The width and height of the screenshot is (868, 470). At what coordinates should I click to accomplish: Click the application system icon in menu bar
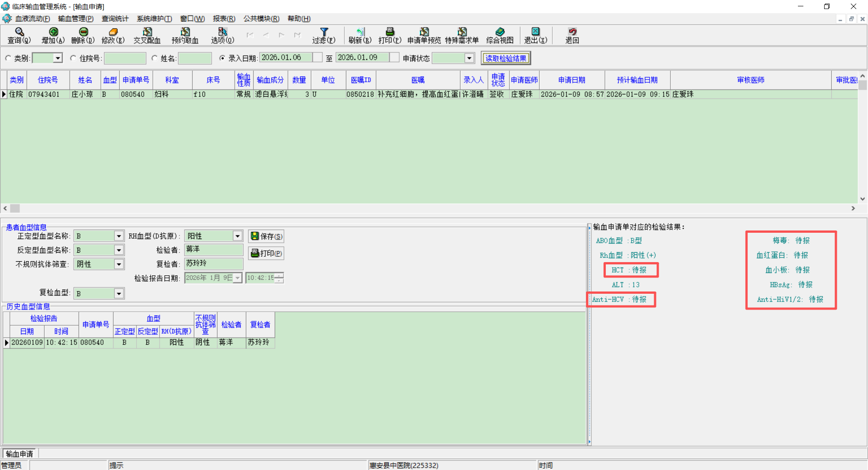pyautogui.click(x=7, y=19)
